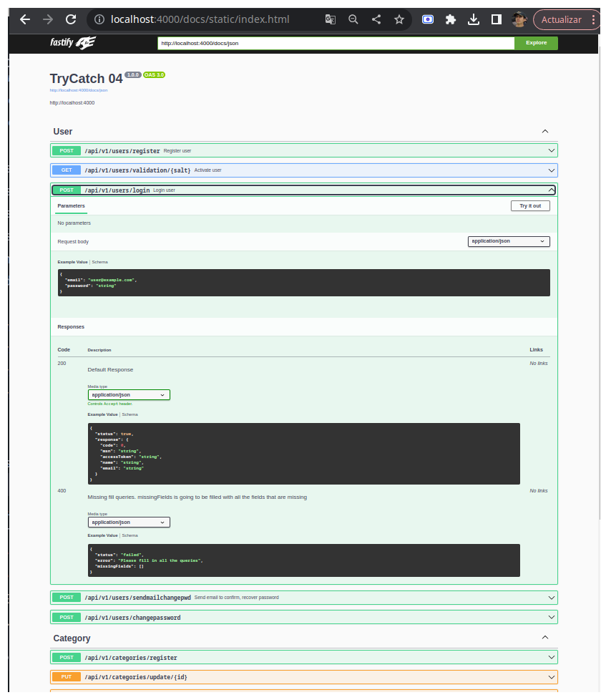Select the Parameters tab
The width and height of the screenshot is (606, 700).
[71, 205]
